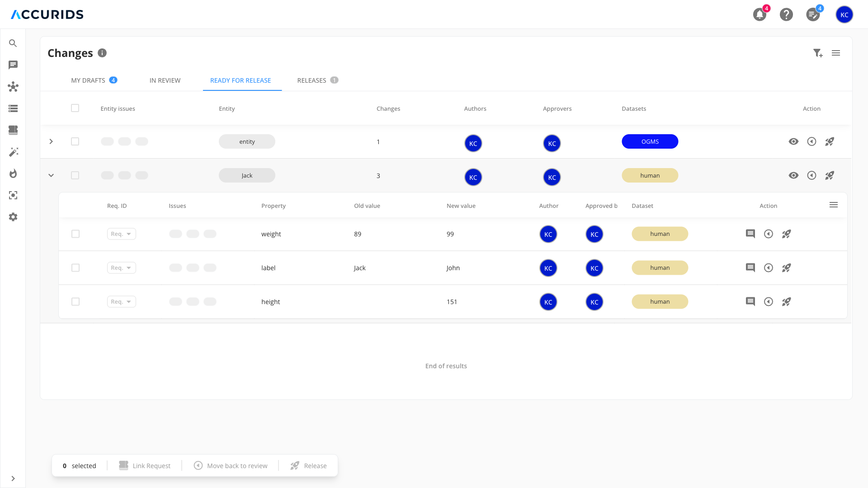Open the notifications bell icon
The width and height of the screenshot is (868, 488).
pos(759,14)
